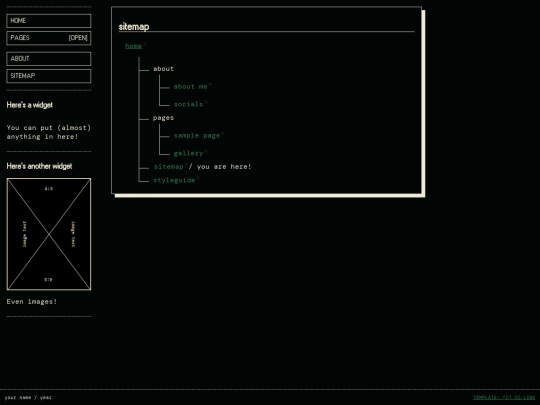Visit the socials page link

(x=188, y=104)
